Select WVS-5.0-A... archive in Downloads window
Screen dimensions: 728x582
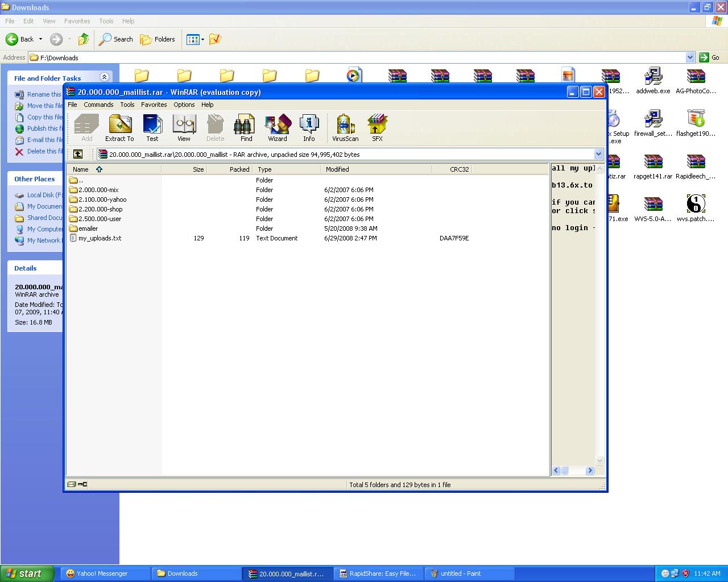tap(653, 209)
